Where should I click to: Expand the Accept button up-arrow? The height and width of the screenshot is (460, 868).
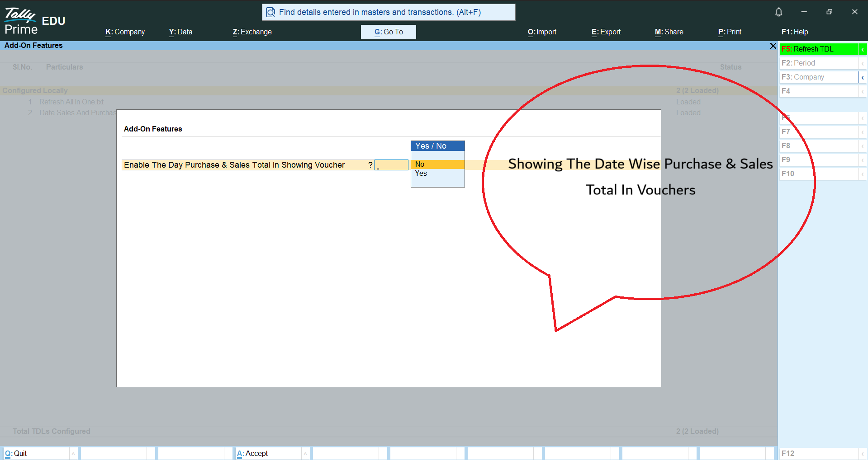(x=305, y=453)
